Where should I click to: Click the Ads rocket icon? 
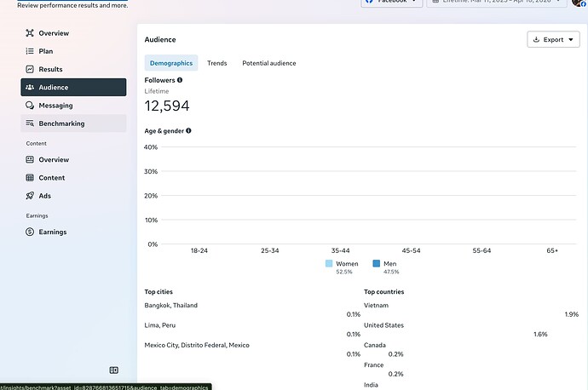pos(30,196)
